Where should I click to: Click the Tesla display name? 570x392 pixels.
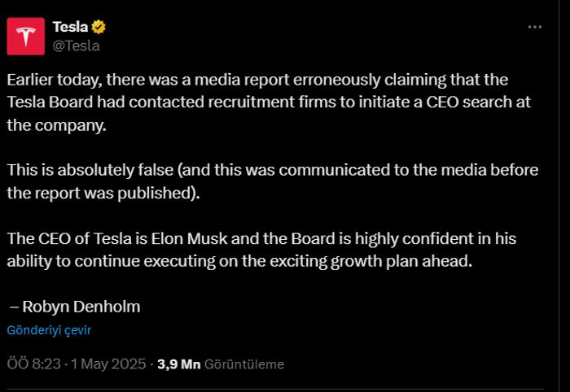click(70, 27)
